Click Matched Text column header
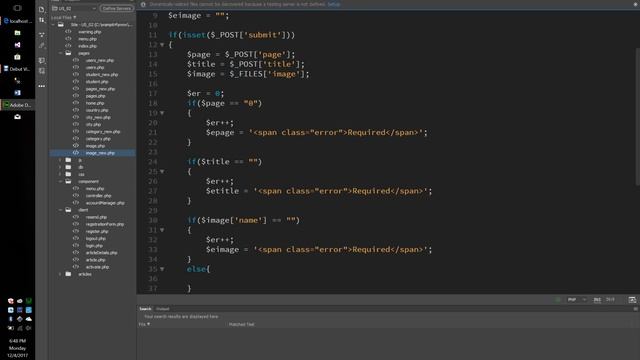Screen dimensions: 640x360 [241, 324]
